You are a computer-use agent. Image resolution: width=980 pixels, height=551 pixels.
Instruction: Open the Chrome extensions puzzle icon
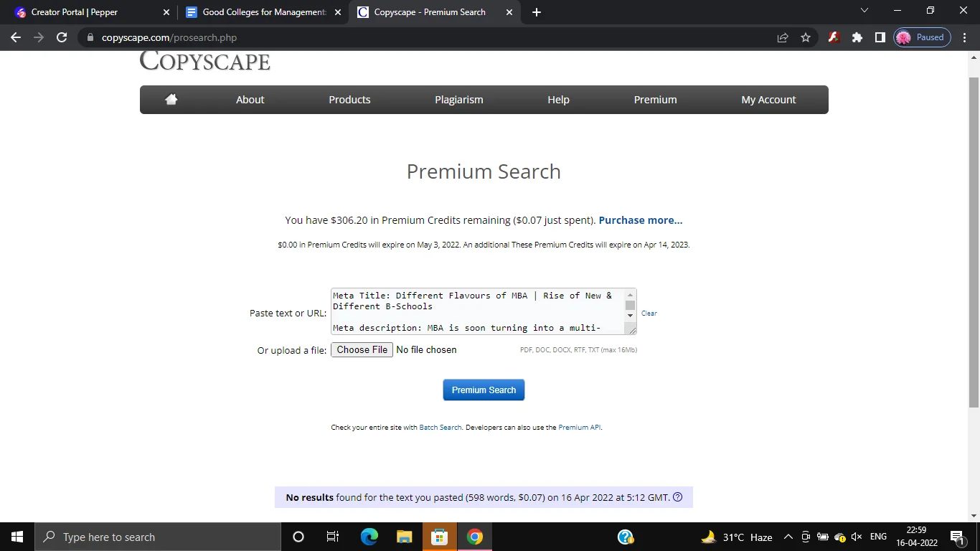(x=857, y=37)
